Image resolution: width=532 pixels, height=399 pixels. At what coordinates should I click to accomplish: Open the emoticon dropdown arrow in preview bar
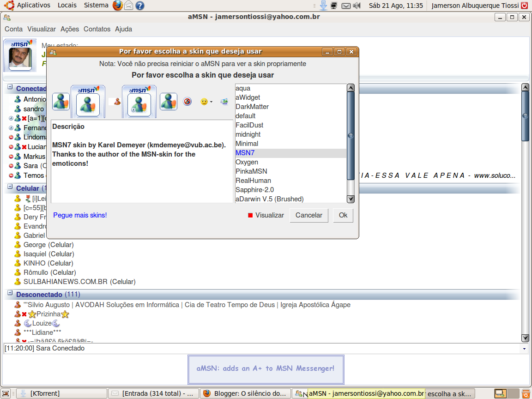click(210, 102)
